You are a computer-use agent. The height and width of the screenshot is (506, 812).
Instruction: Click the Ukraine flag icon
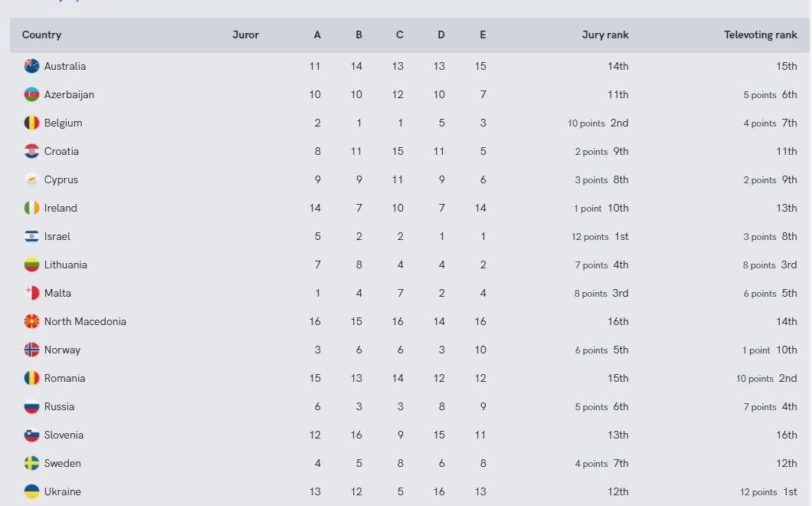[31, 491]
